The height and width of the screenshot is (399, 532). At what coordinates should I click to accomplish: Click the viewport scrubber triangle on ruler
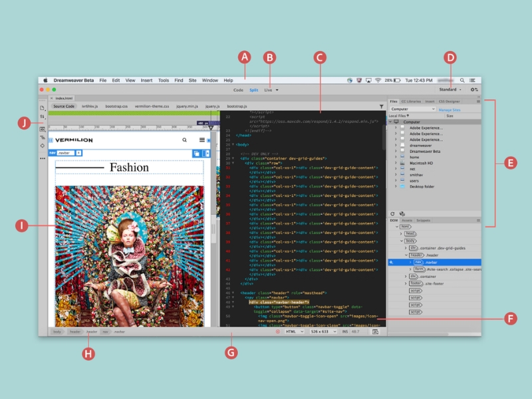pos(211,128)
